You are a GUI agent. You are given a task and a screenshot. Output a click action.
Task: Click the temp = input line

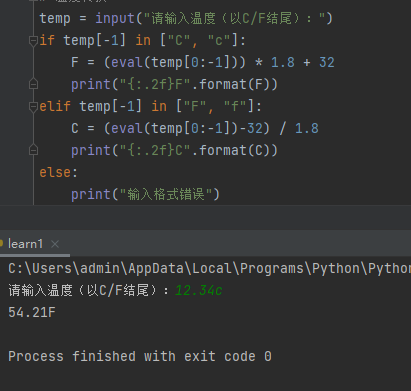click(186, 18)
